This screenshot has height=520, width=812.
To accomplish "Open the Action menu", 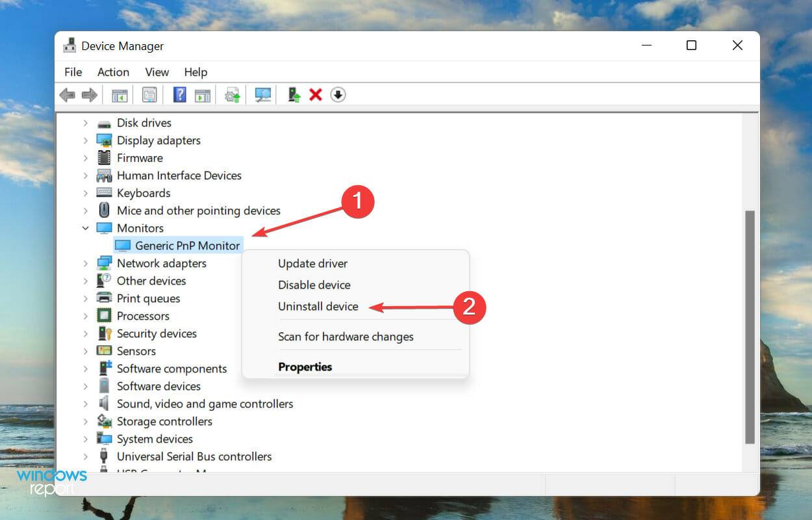I will (x=113, y=71).
